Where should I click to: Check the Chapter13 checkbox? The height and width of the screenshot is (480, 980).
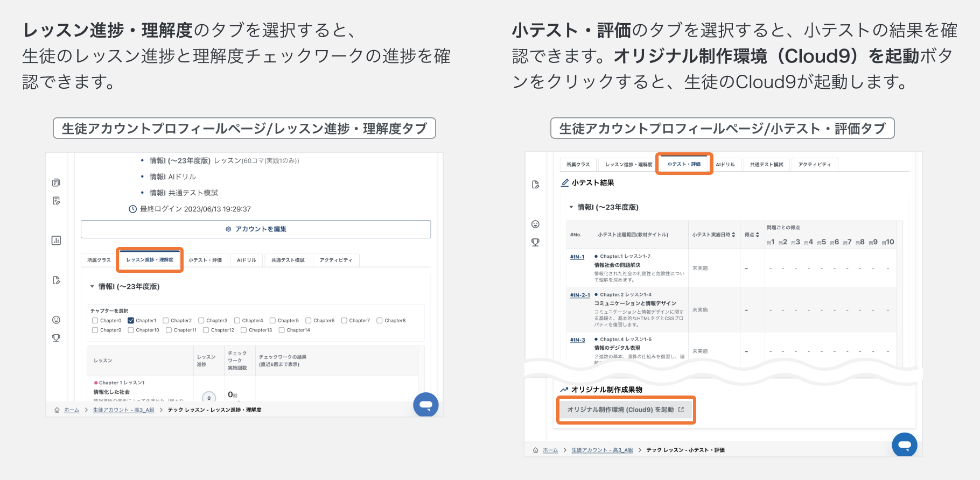(243, 330)
